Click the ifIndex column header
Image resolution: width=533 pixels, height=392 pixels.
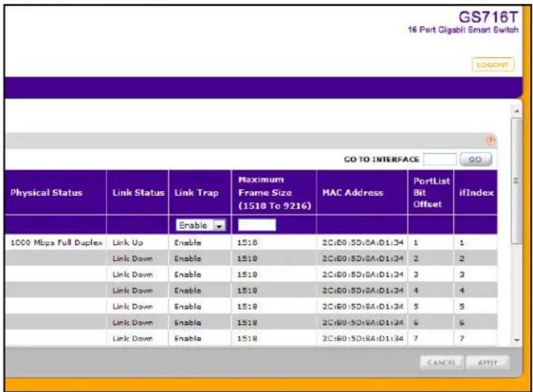pyautogui.click(x=476, y=193)
